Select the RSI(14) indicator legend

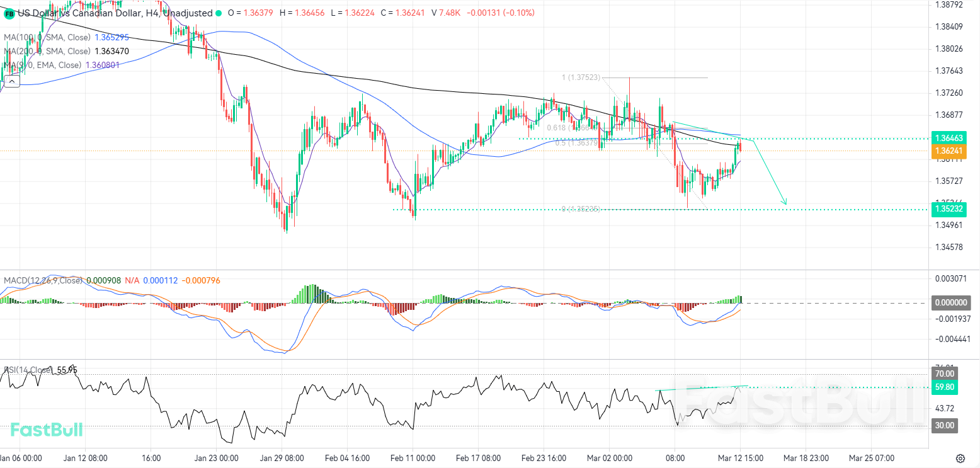(28, 370)
